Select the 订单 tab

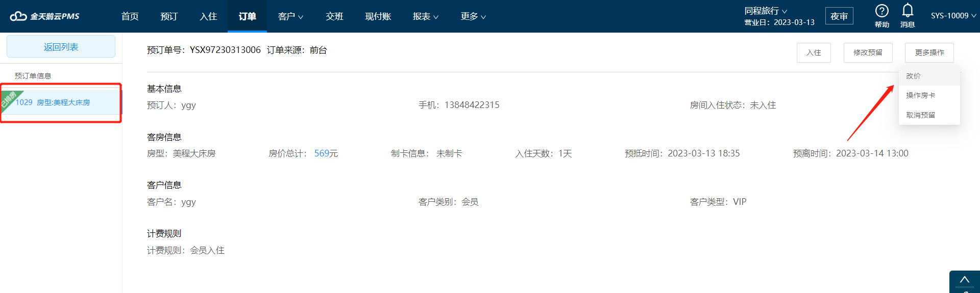point(247,16)
